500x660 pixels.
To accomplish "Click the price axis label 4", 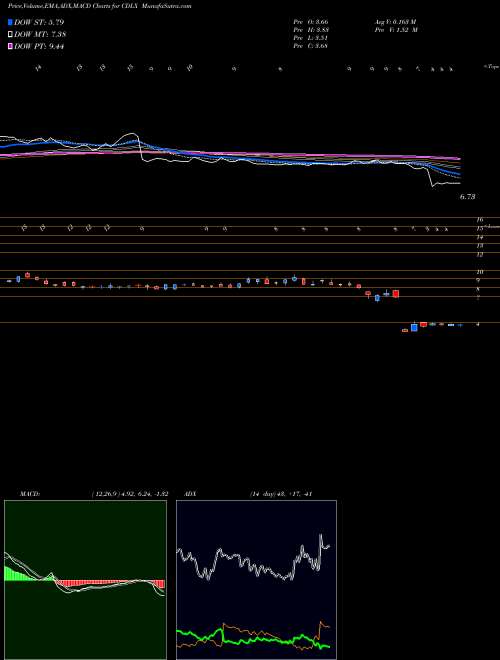I will pyautogui.click(x=478, y=324).
